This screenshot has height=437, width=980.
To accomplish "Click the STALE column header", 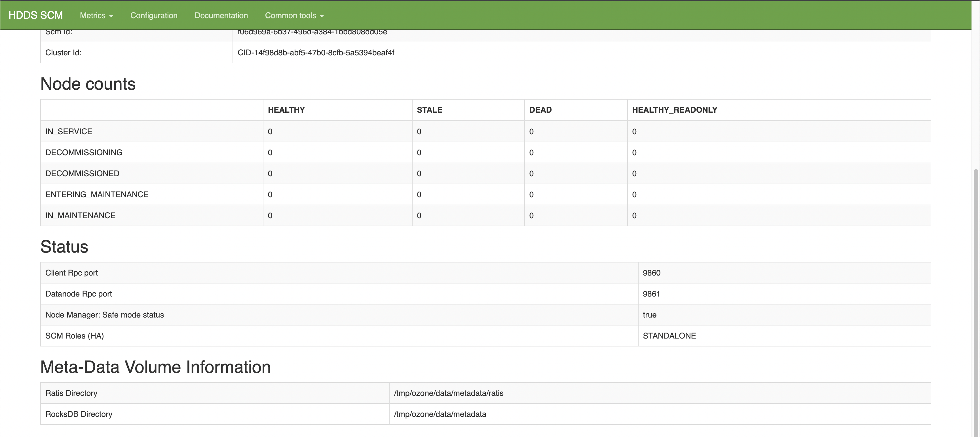I will click(x=429, y=110).
